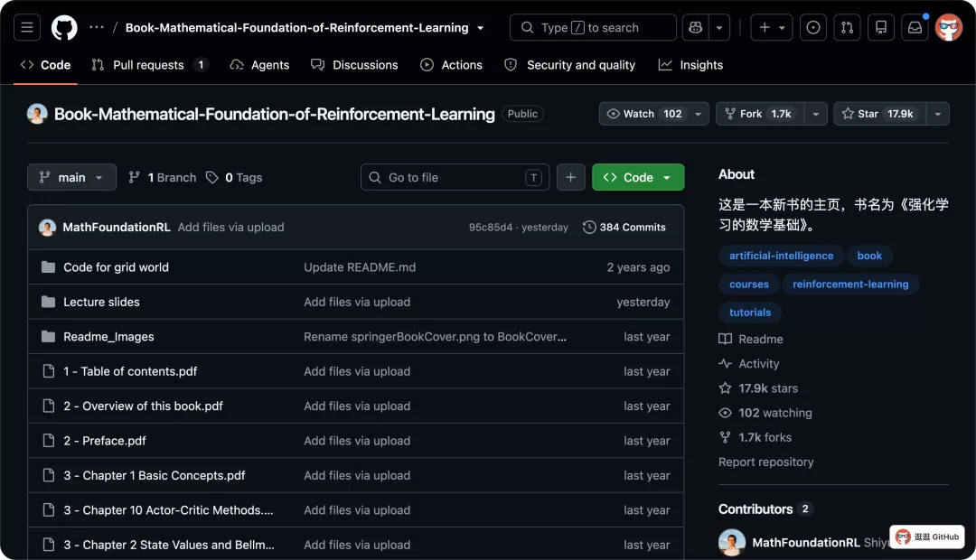The image size is (976, 560).
Task: Switch to the Agents tab
Action: click(259, 65)
